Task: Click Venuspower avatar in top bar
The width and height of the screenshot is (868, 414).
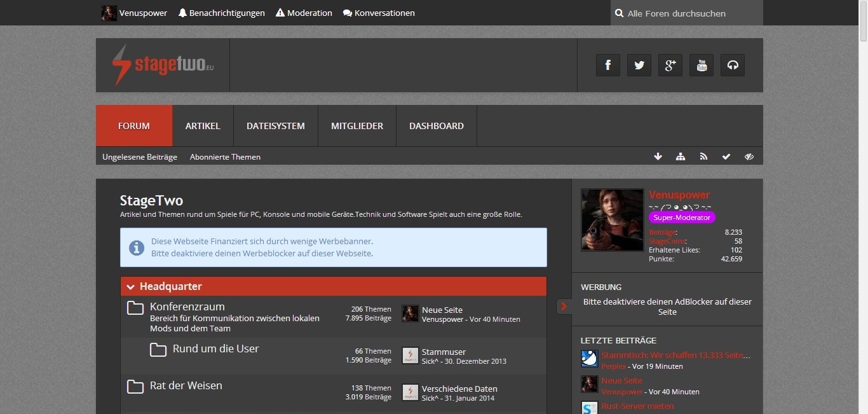Action: click(x=109, y=13)
